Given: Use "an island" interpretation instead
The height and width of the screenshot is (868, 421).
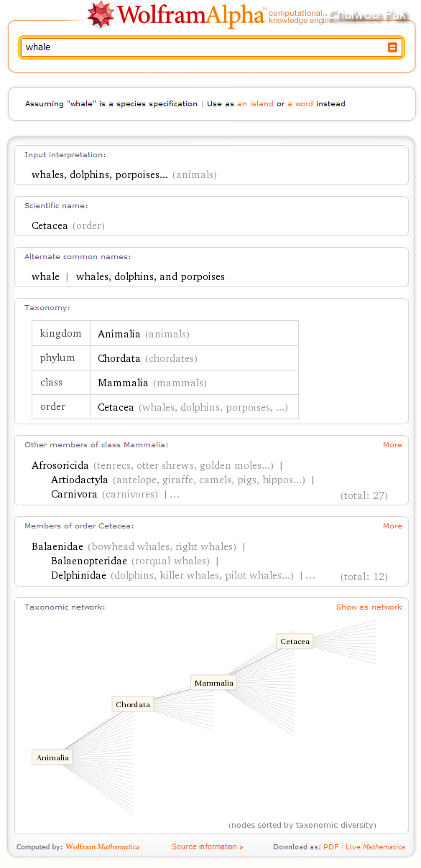Looking at the screenshot, I should pos(255,104).
